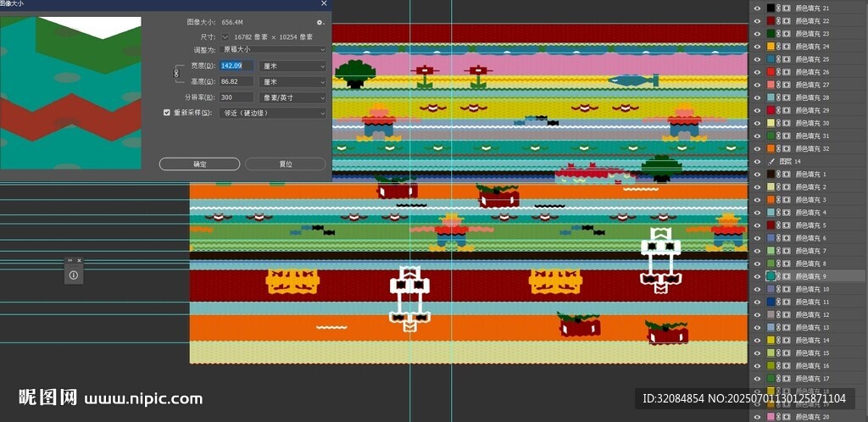Select the 颜色填充 8 layer name
This screenshot has width=868, height=422.
pyautogui.click(x=810, y=264)
